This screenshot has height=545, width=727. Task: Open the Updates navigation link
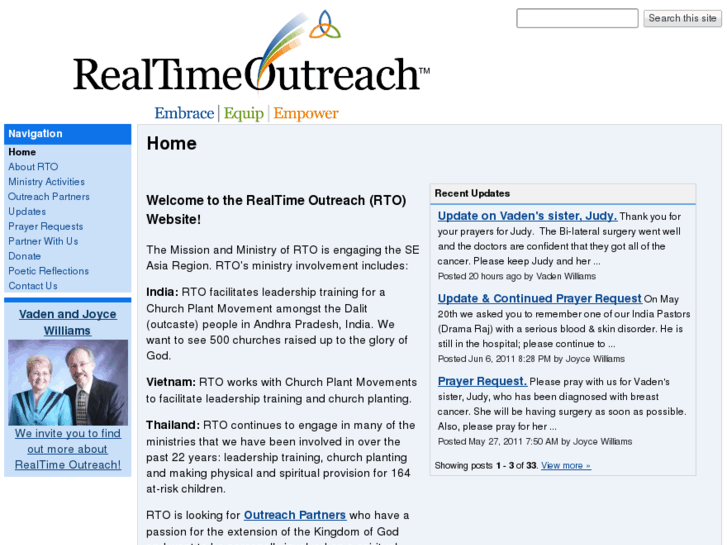[x=27, y=212]
